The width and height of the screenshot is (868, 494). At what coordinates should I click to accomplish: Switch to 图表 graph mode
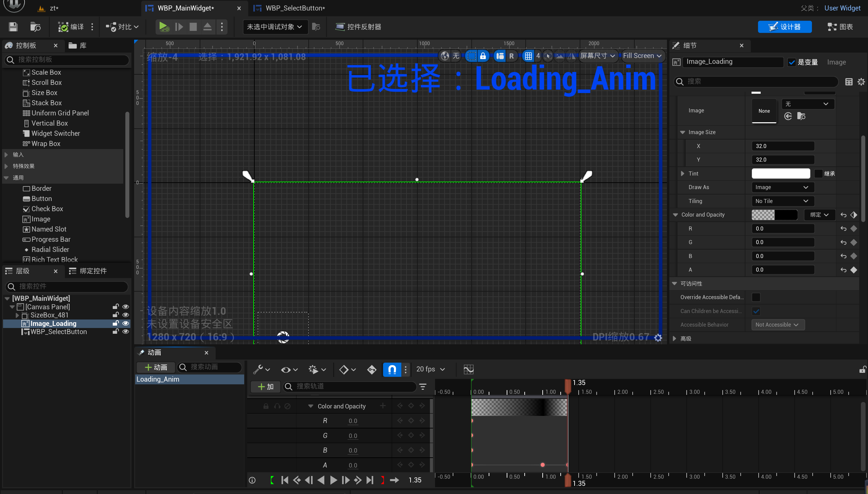tap(840, 27)
